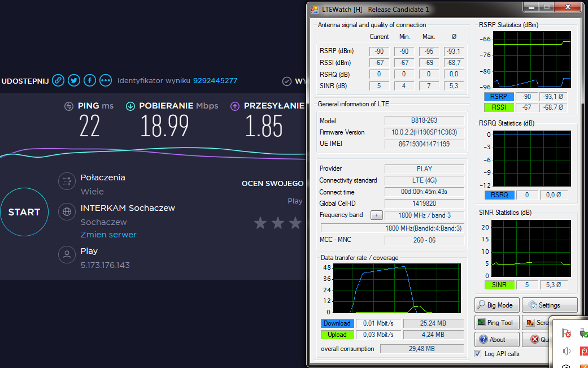The width and height of the screenshot is (588, 368).
Task: Click the red P tray icon
Action: coord(584,350)
